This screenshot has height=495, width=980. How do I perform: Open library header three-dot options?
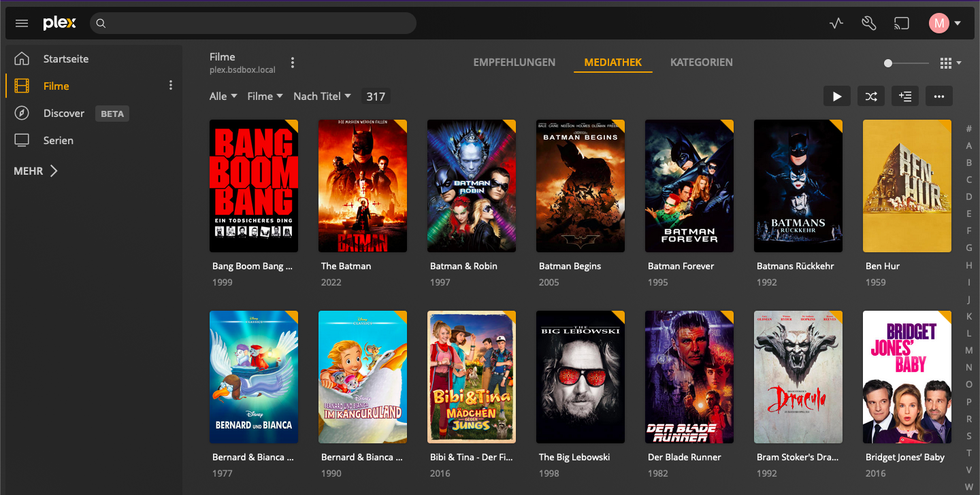tap(293, 63)
